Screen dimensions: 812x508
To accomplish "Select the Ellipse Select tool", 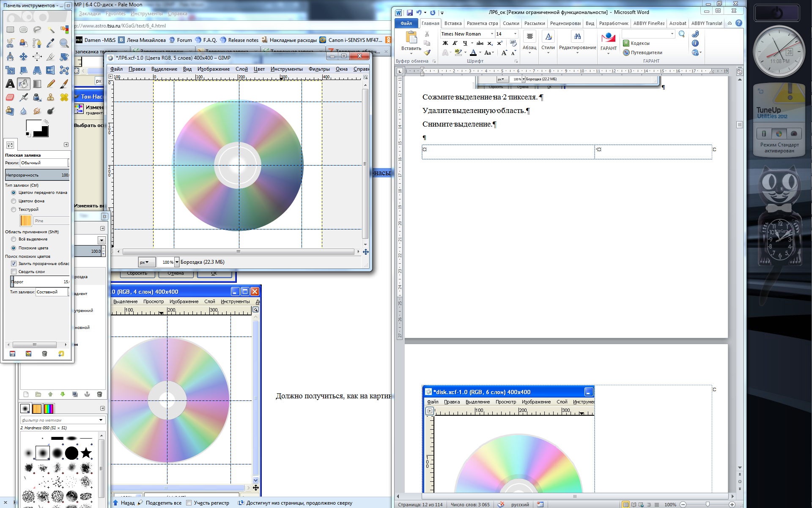I will coord(24,30).
